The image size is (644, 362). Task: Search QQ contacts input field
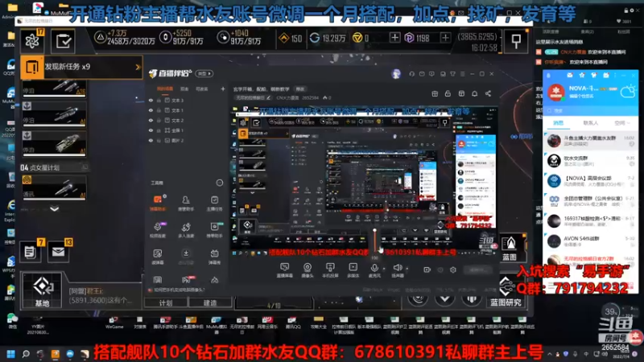(x=591, y=110)
